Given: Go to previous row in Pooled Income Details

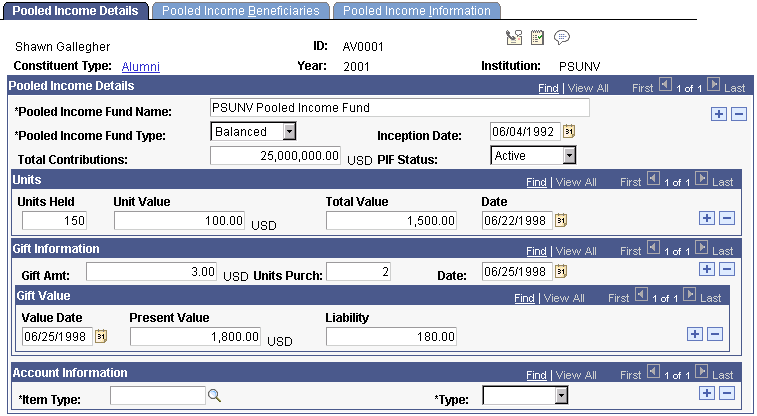Looking at the screenshot, I should coord(666,85).
